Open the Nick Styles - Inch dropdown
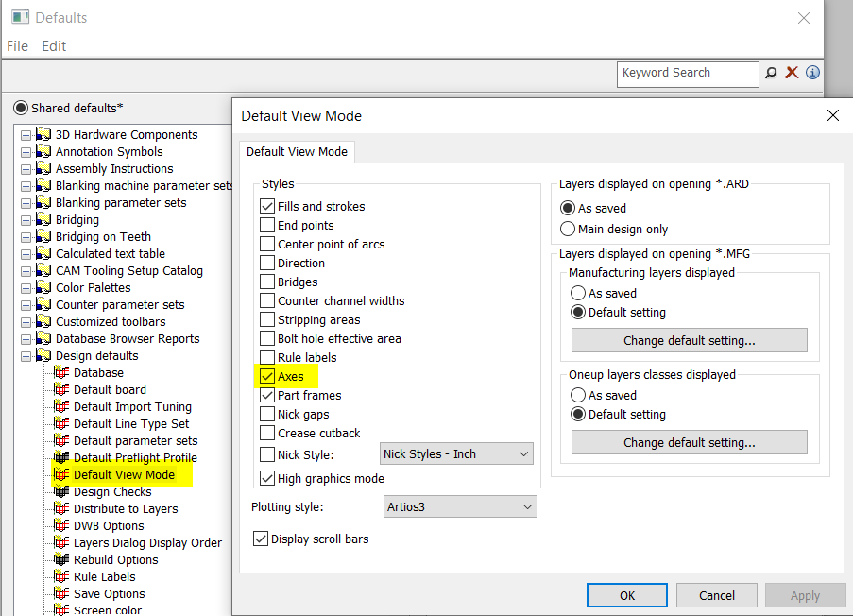The width and height of the screenshot is (853, 616). [456, 454]
